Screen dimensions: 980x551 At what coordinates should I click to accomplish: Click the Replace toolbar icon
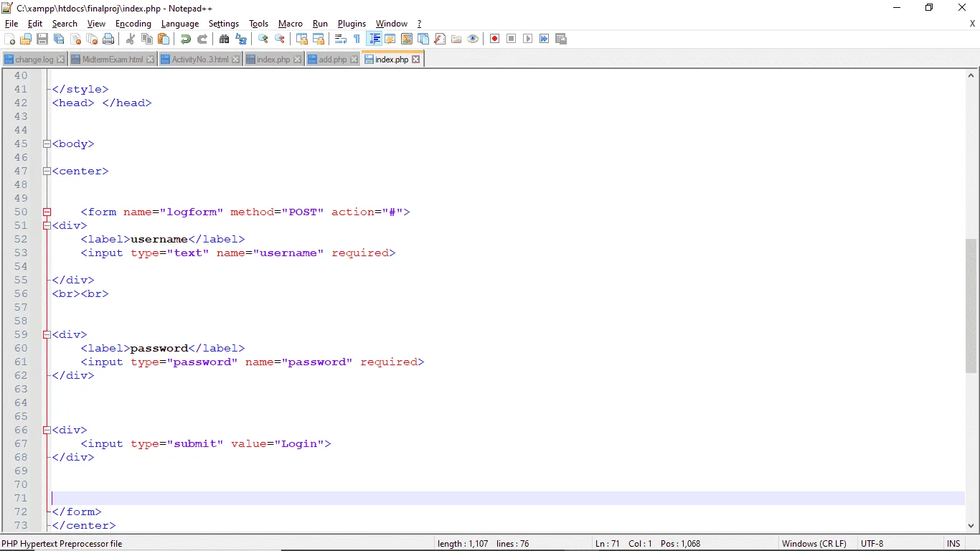click(241, 39)
